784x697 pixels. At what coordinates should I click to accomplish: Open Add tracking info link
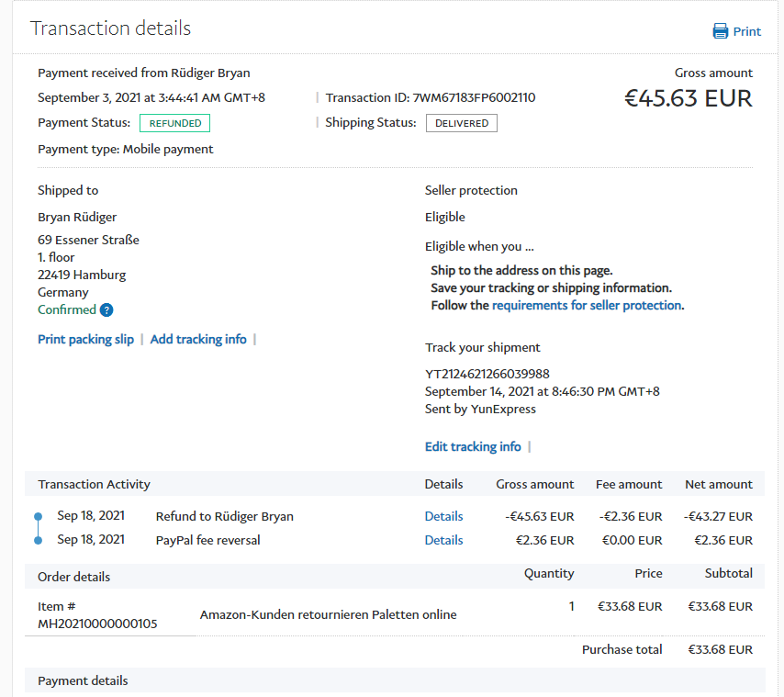[198, 339]
